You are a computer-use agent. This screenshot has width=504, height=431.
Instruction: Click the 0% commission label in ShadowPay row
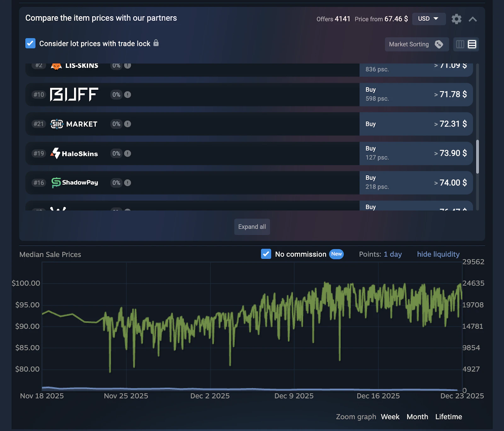[116, 183]
